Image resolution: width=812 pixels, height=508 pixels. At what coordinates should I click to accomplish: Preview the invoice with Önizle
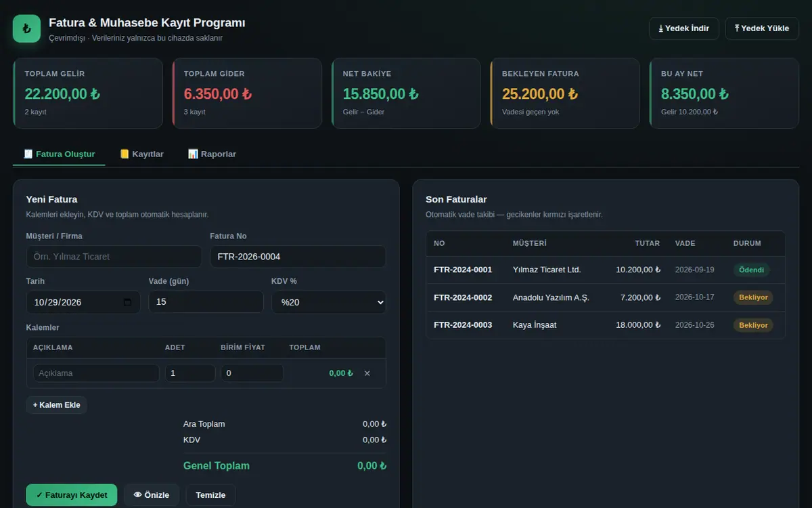(152, 495)
